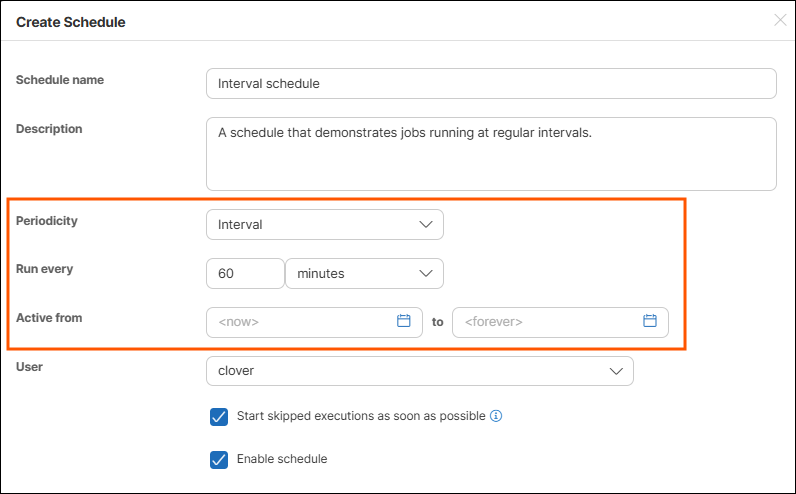
Task: Close the Create Schedule dialog
Action: [780, 20]
